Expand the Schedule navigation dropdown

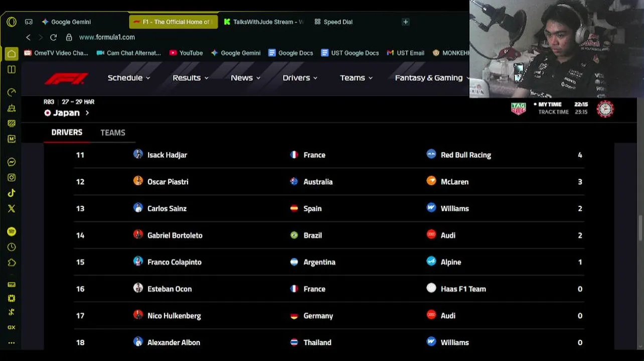tap(129, 78)
